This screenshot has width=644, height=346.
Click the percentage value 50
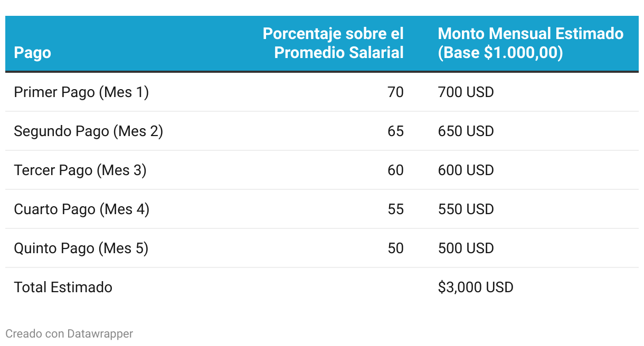(396, 248)
